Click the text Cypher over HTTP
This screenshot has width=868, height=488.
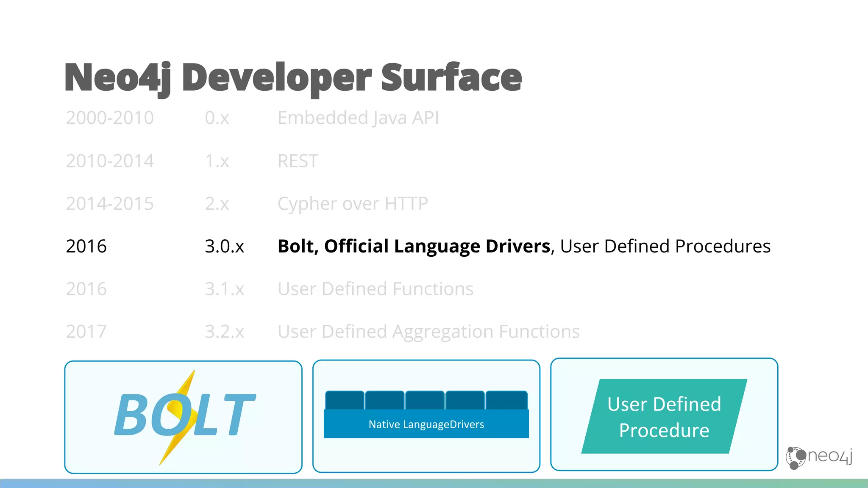[353, 205]
